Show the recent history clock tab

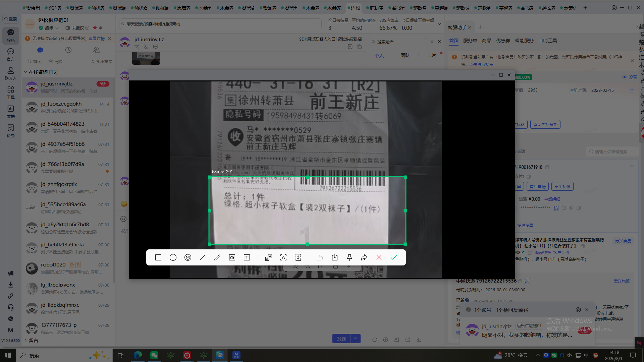68,50
